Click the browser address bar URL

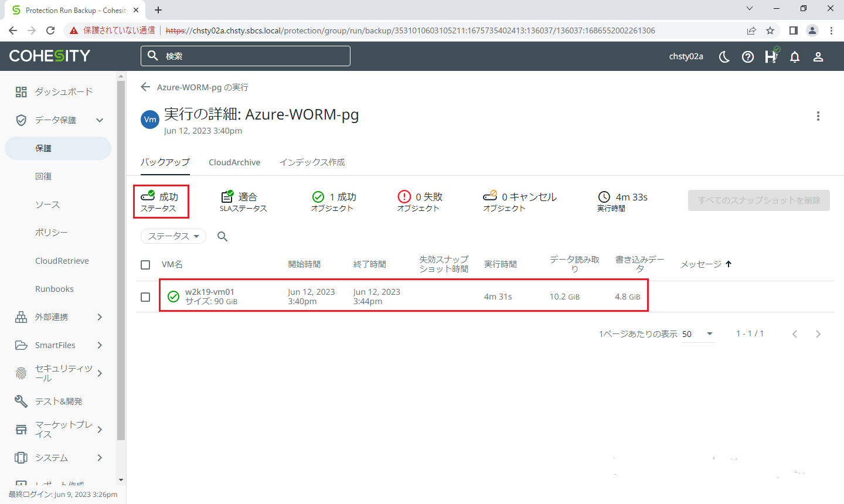pyautogui.click(x=410, y=30)
